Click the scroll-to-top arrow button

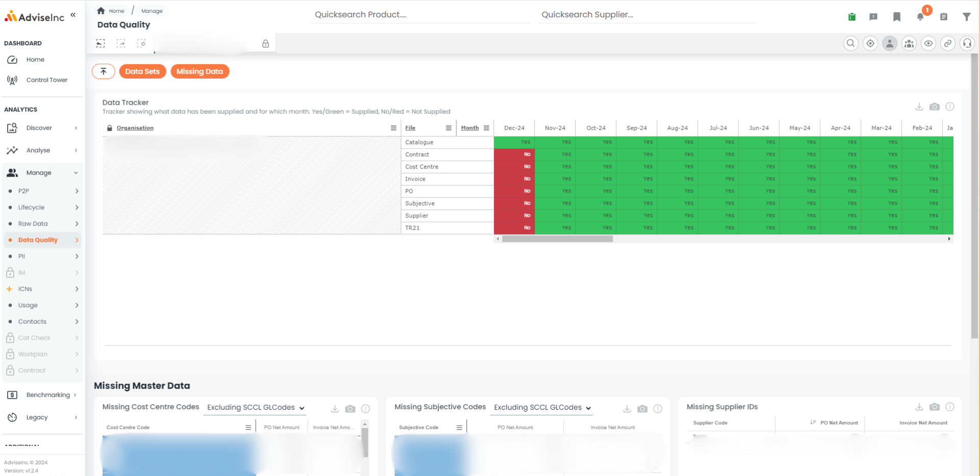(104, 71)
